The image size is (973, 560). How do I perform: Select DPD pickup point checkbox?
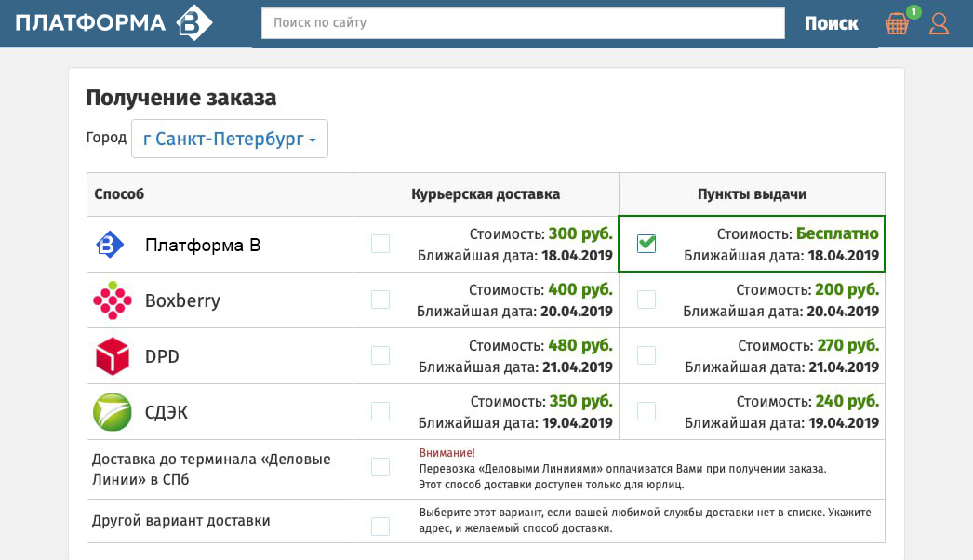click(646, 355)
